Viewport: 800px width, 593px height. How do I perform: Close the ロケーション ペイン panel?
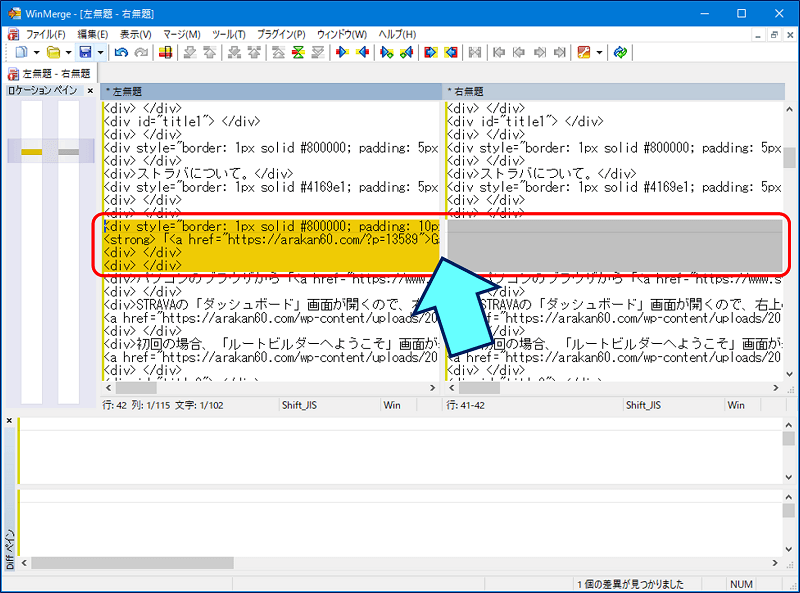click(x=90, y=91)
